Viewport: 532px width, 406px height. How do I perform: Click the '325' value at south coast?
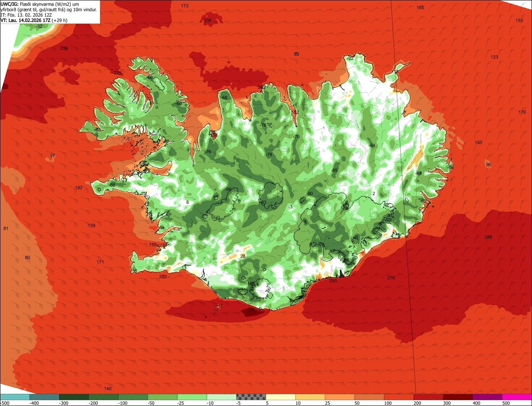[251, 310]
